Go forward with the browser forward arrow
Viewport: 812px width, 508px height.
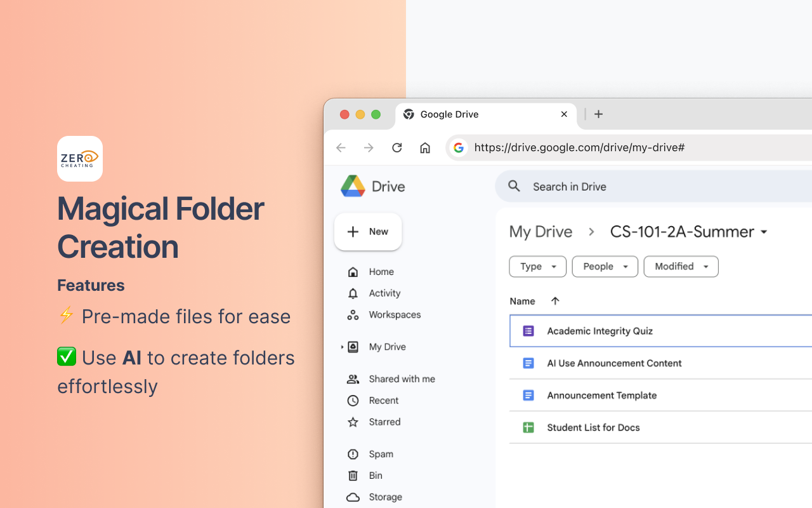click(x=369, y=148)
